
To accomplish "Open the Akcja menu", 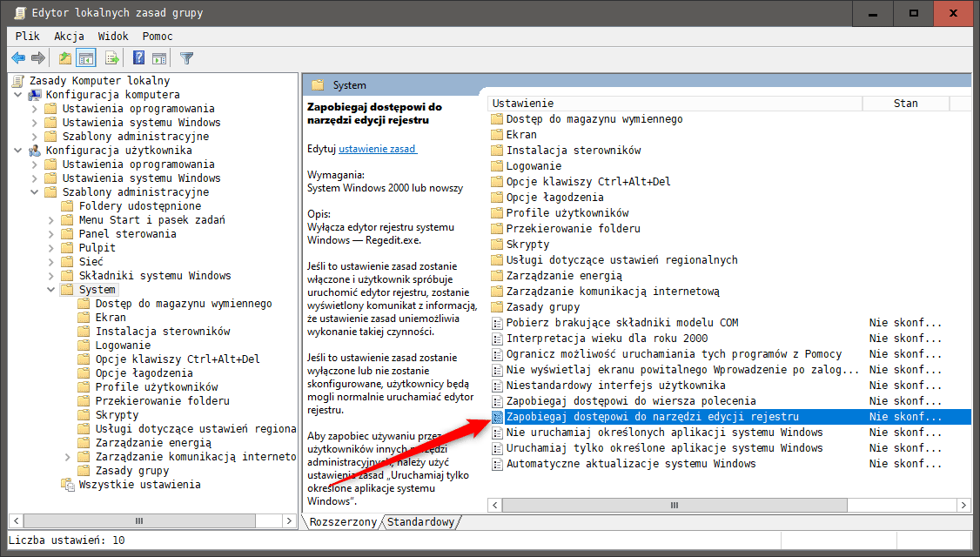I will [x=69, y=37].
